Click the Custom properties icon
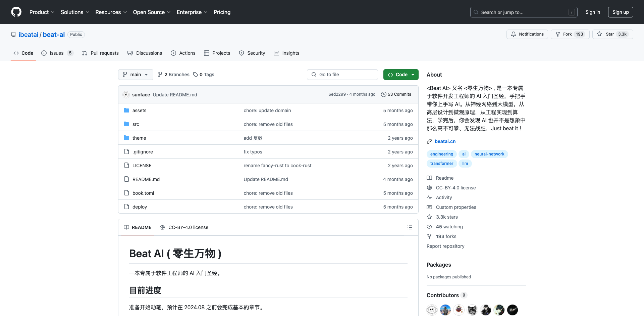 [429, 207]
